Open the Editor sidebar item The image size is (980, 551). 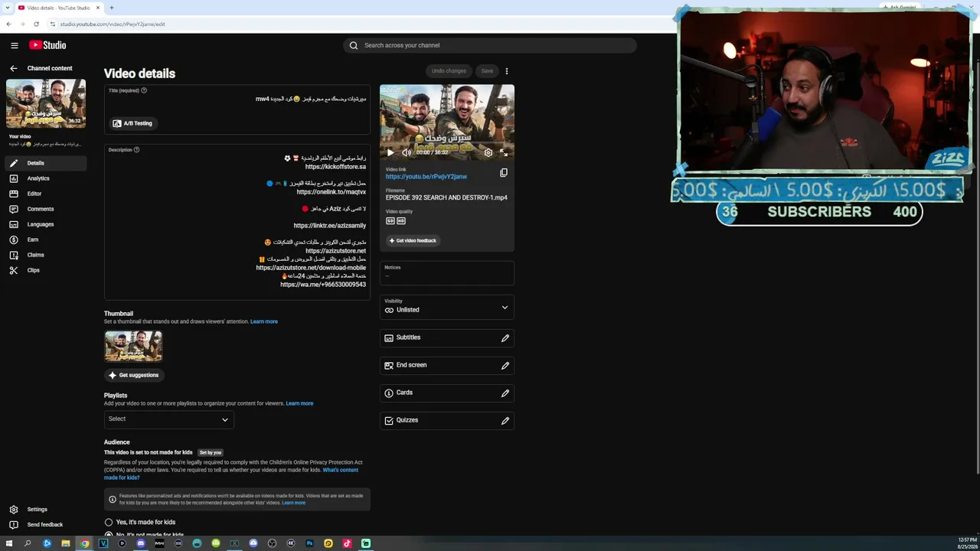pyautogui.click(x=46, y=194)
